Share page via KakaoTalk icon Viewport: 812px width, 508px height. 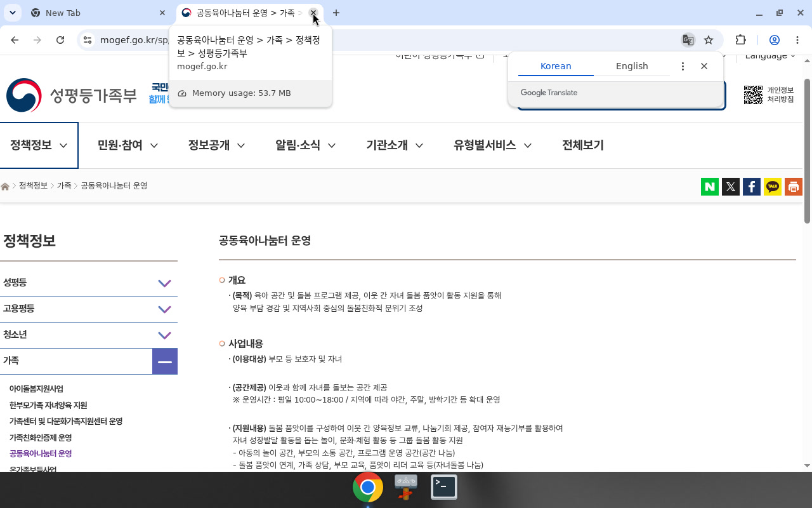click(x=773, y=187)
